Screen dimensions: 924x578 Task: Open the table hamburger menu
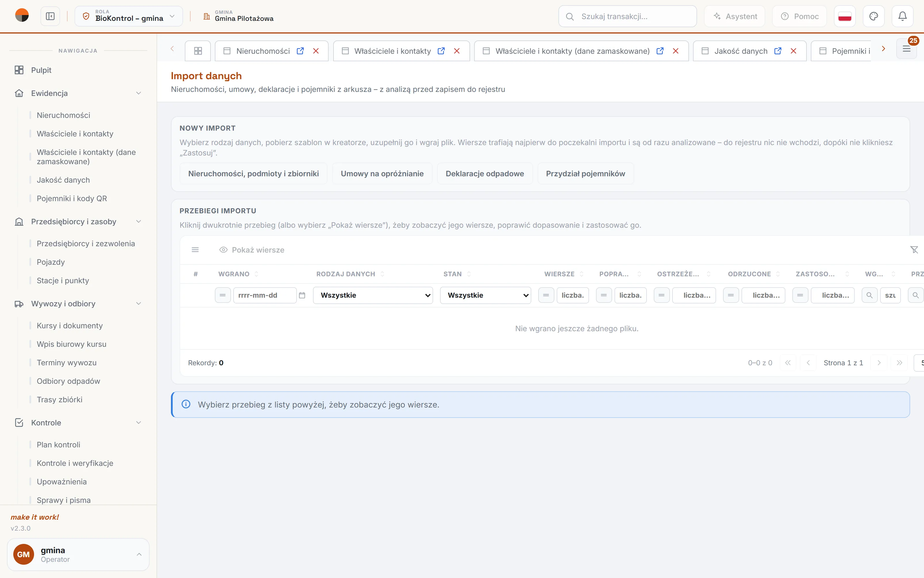pos(195,250)
